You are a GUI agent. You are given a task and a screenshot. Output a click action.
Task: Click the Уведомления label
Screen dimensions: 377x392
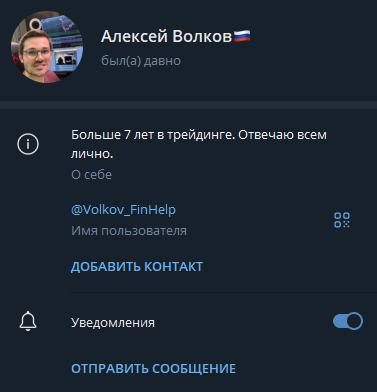[x=113, y=323]
